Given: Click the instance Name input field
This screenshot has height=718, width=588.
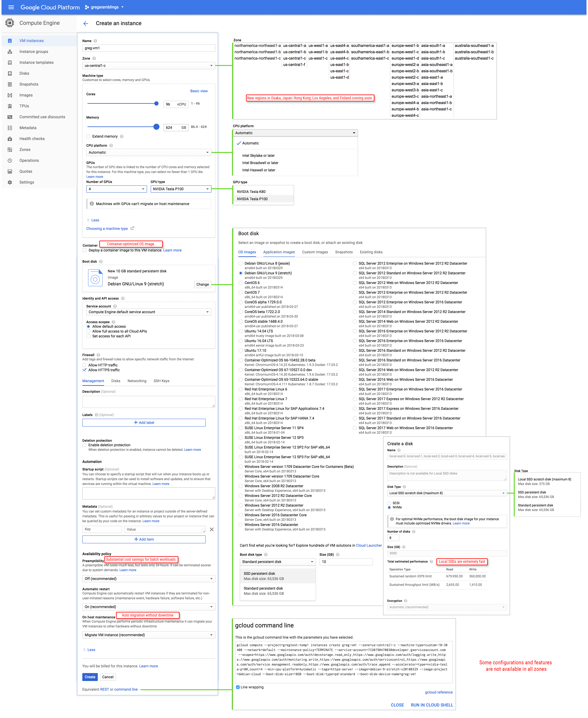Looking at the screenshot, I should tap(149, 48).
